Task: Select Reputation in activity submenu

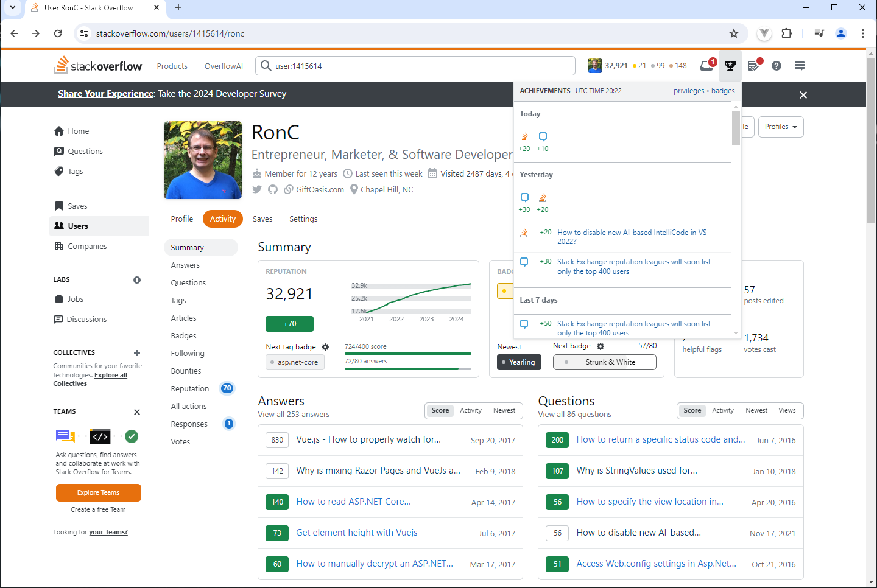Action: tap(190, 388)
